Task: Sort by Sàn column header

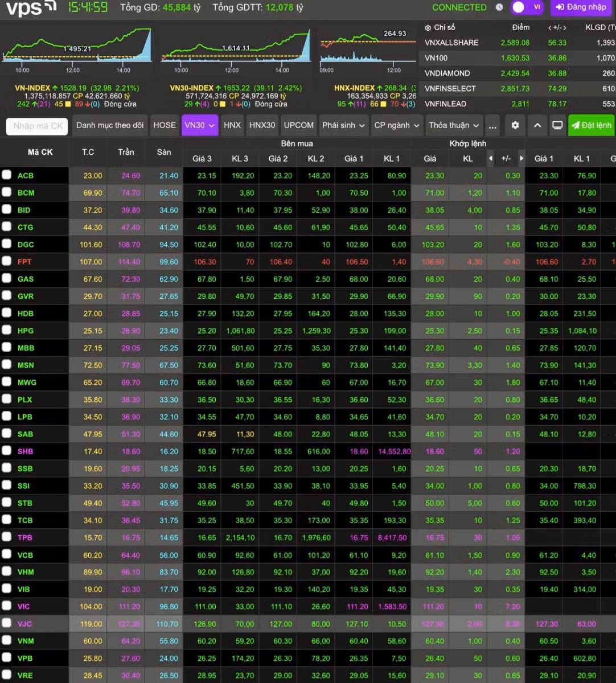Action: point(164,152)
